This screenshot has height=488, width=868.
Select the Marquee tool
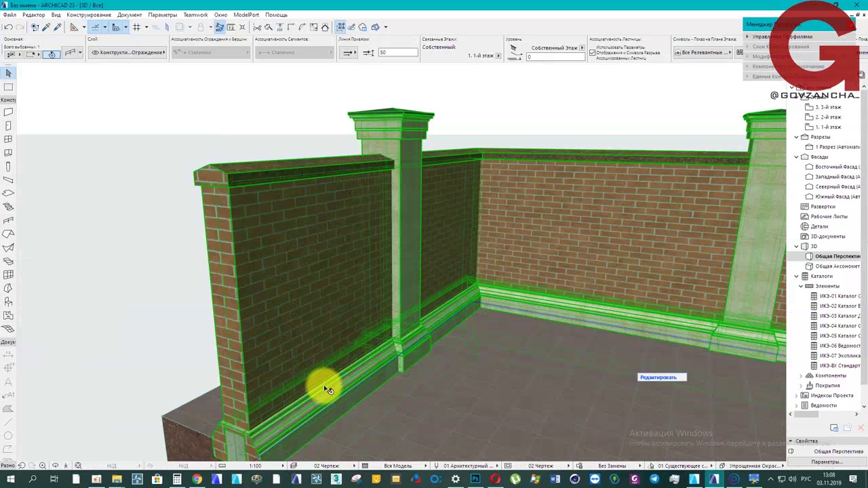8,87
